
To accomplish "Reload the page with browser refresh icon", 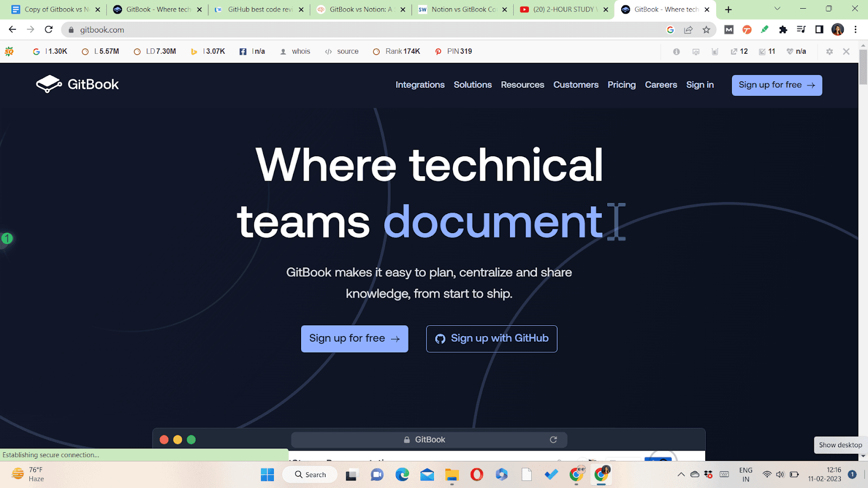I will (49, 30).
